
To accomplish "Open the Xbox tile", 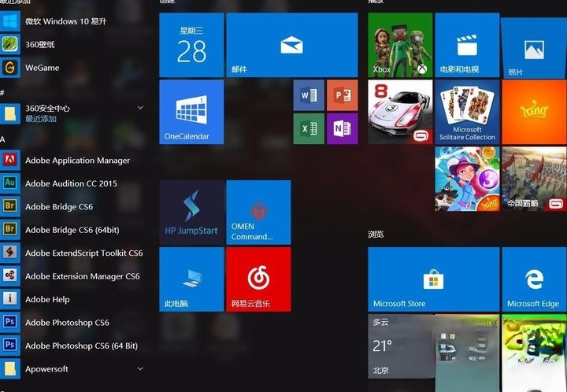I will (x=400, y=45).
